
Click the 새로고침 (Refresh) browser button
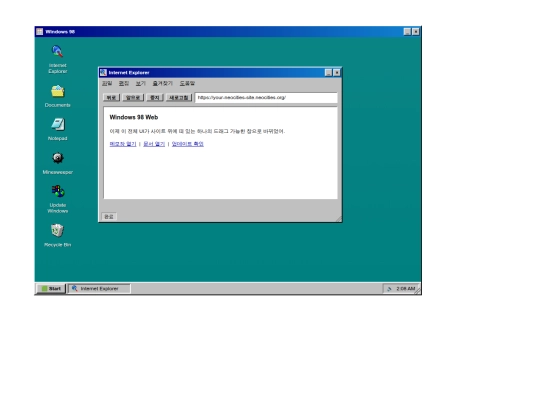tap(179, 97)
